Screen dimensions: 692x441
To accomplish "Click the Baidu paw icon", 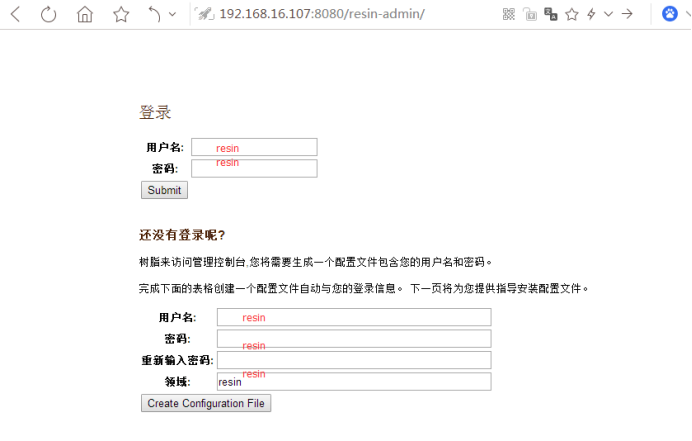I will click(670, 14).
